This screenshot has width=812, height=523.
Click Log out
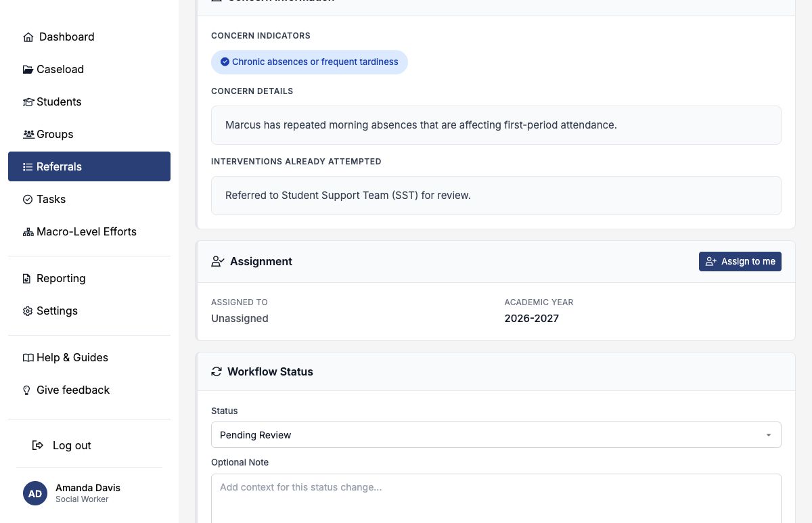[89, 445]
